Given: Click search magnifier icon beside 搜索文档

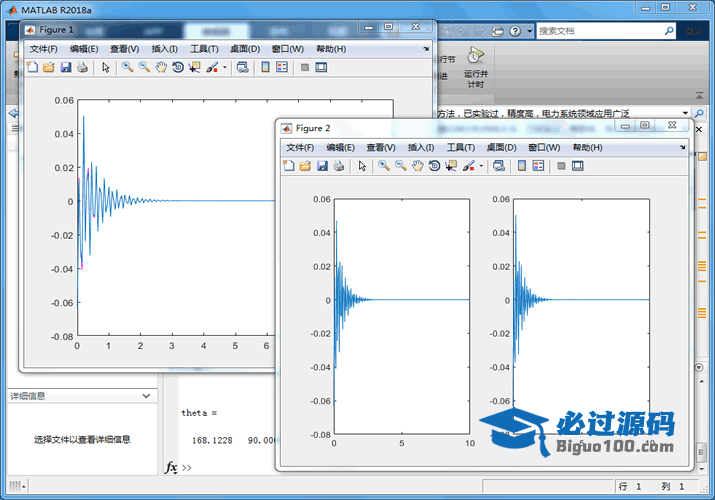Looking at the screenshot, I should pyautogui.click(x=669, y=31).
